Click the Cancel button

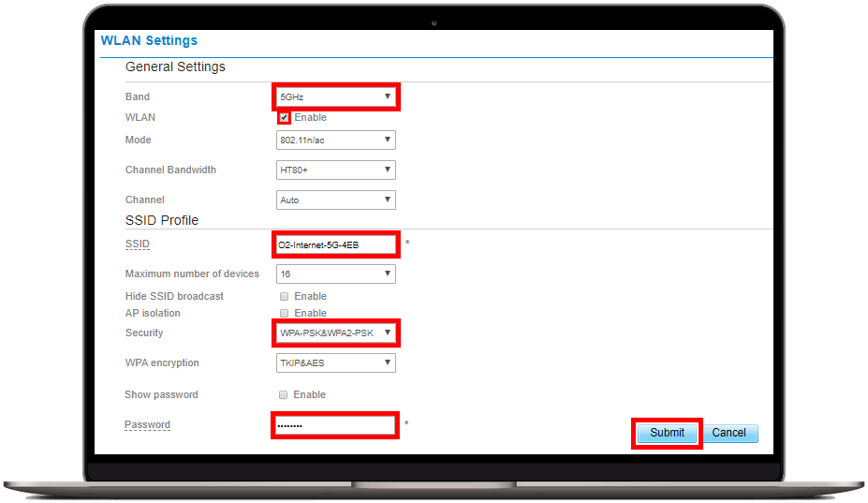(728, 433)
